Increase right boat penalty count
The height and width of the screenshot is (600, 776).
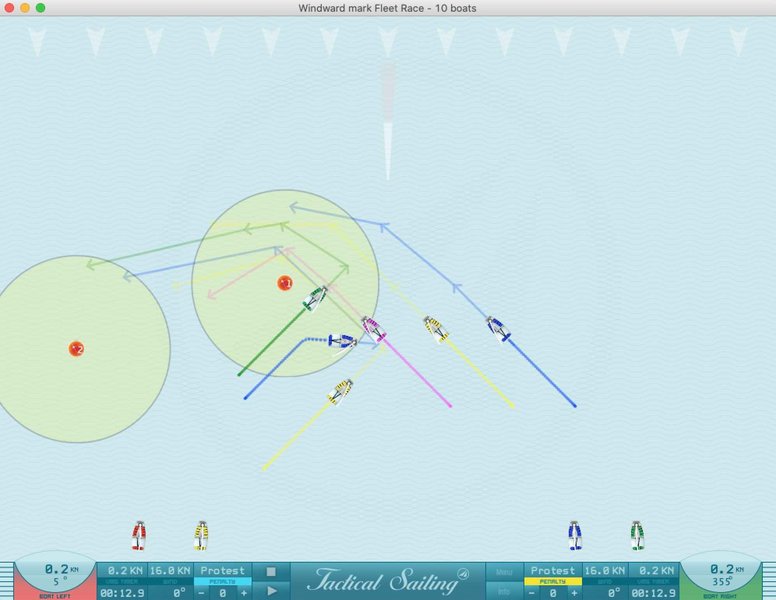(x=574, y=593)
